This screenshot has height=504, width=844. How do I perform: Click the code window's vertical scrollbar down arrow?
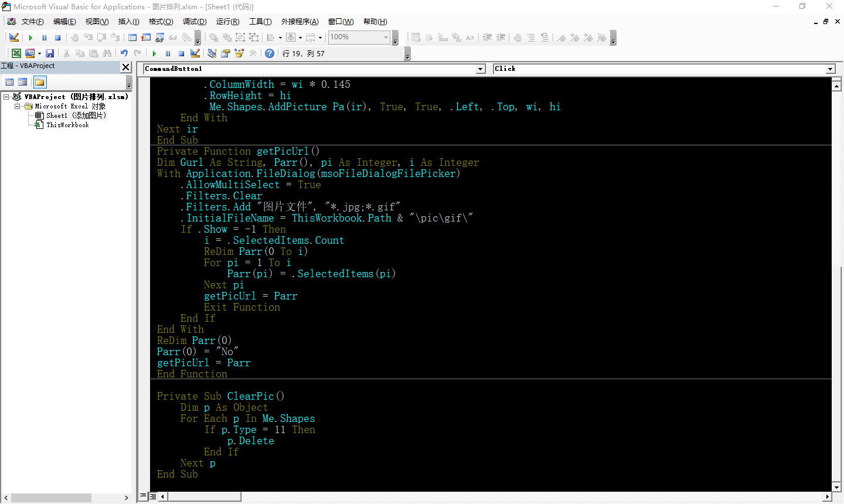point(836,487)
